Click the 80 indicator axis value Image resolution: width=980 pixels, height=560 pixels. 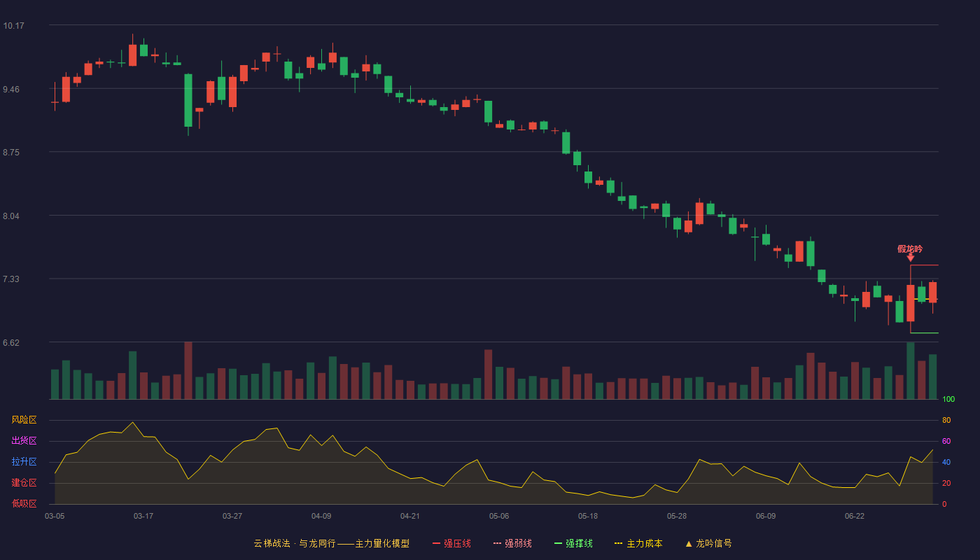pyautogui.click(x=946, y=420)
